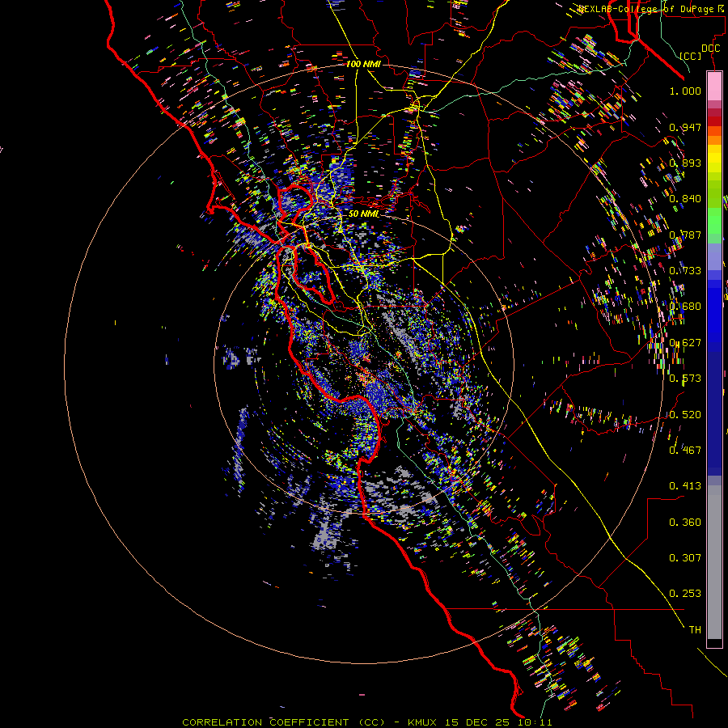Screen dimensions: 728x728
Task: Select the DCC label above the color bar
Action: coord(710,49)
